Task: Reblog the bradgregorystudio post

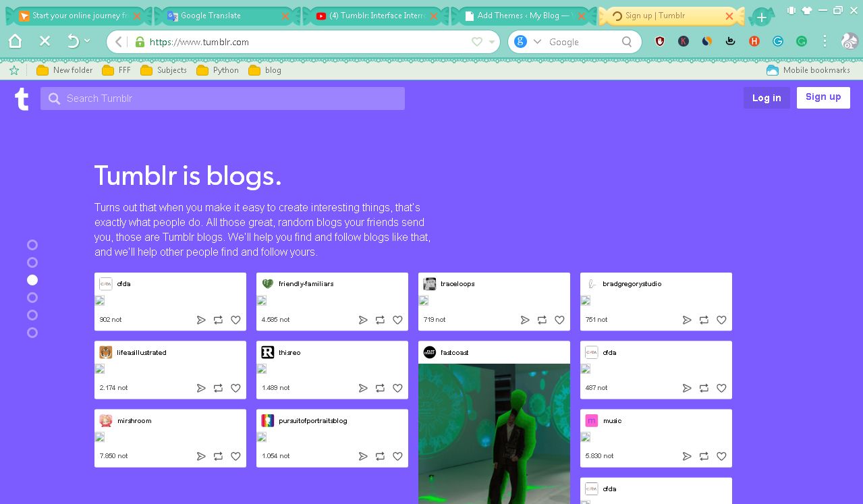Action: 703,320
